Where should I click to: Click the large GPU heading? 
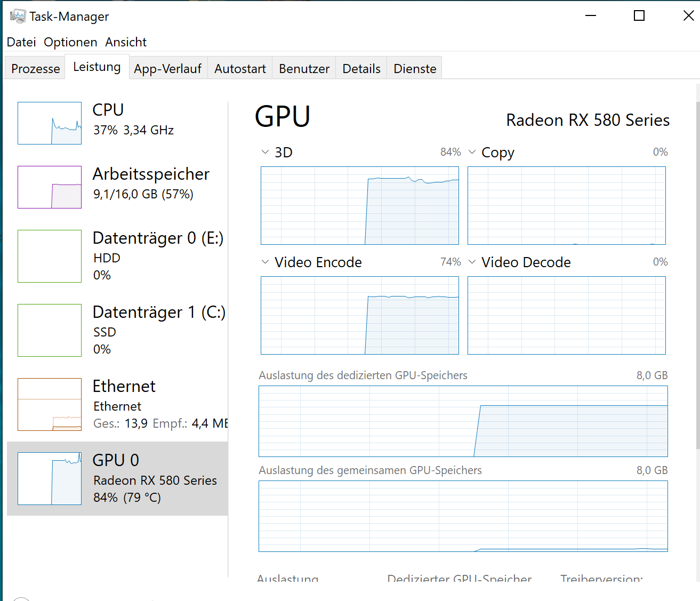pyautogui.click(x=283, y=117)
